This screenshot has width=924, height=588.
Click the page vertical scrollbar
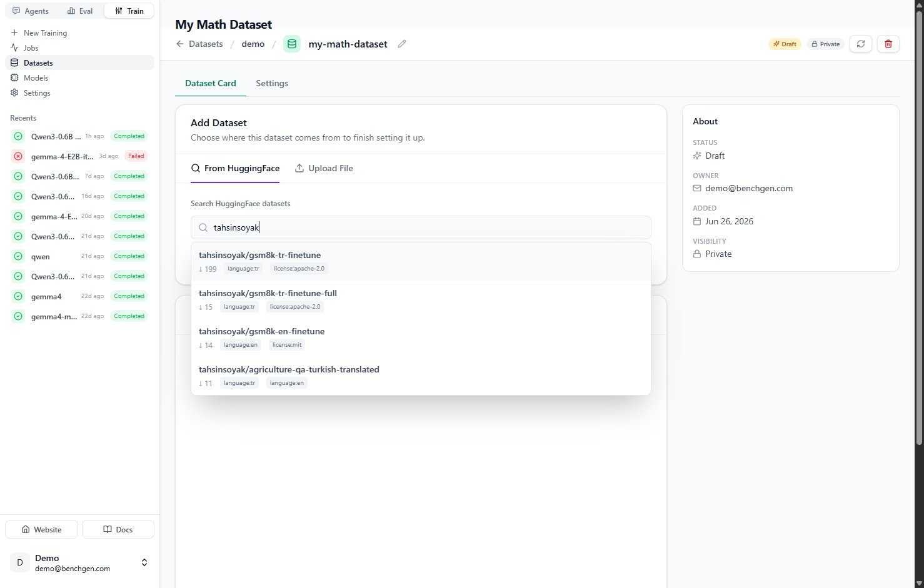click(x=918, y=227)
